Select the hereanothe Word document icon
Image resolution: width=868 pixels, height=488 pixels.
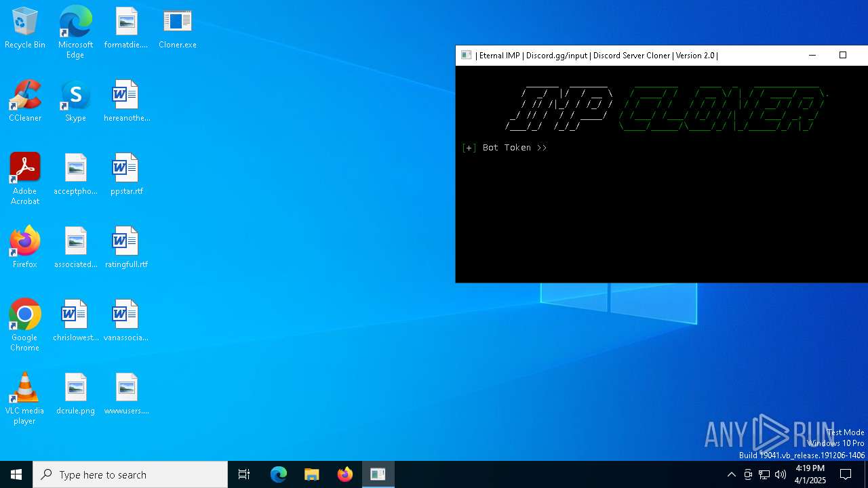tap(126, 102)
